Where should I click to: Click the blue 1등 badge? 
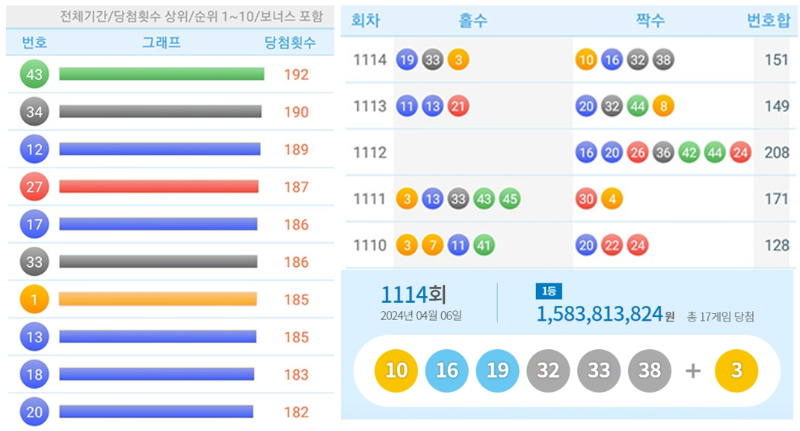click(x=548, y=291)
